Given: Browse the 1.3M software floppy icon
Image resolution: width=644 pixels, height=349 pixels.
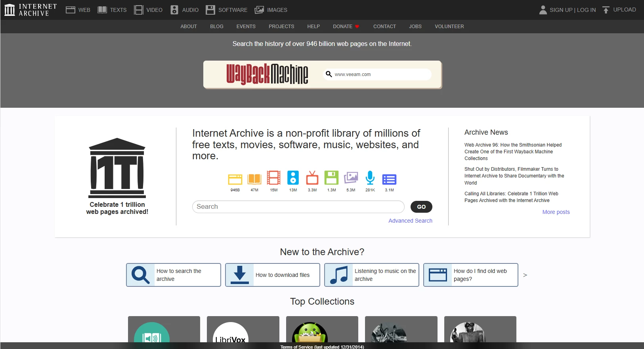Looking at the screenshot, I should pos(331,178).
